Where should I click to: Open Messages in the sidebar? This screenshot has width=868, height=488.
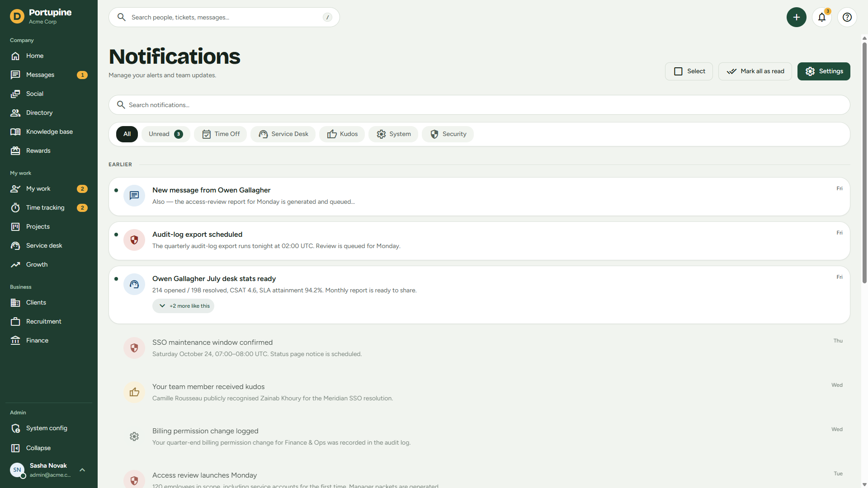click(49, 75)
